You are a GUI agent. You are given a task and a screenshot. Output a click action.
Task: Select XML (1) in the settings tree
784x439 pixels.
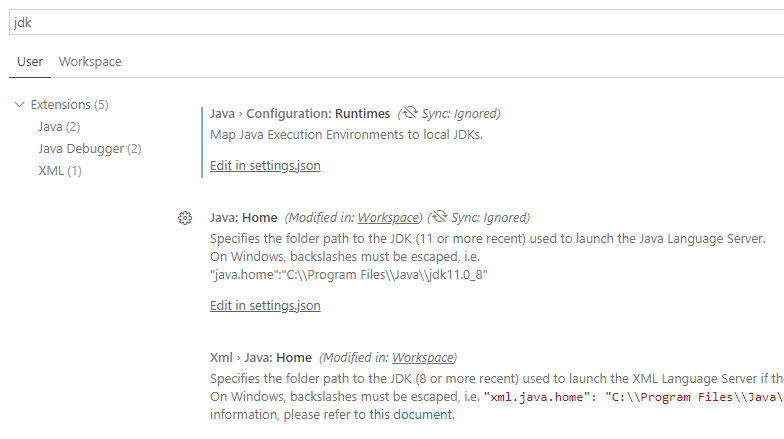(x=60, y=170)
